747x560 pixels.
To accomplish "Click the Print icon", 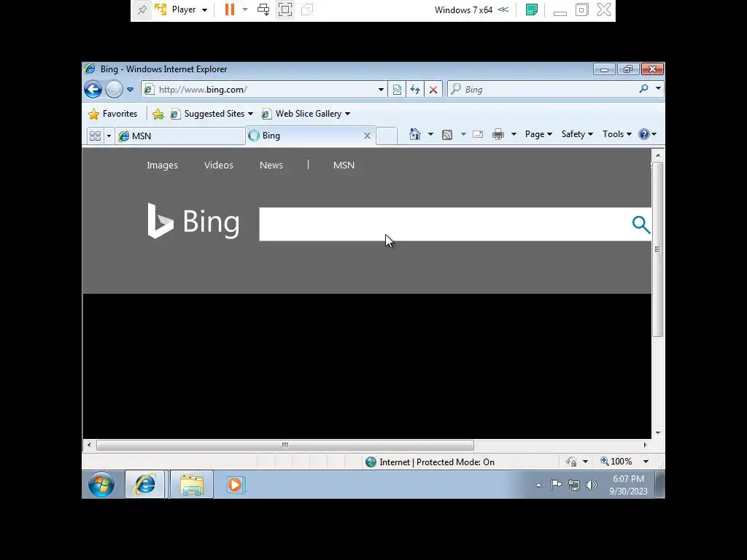I will coord(498,134).
